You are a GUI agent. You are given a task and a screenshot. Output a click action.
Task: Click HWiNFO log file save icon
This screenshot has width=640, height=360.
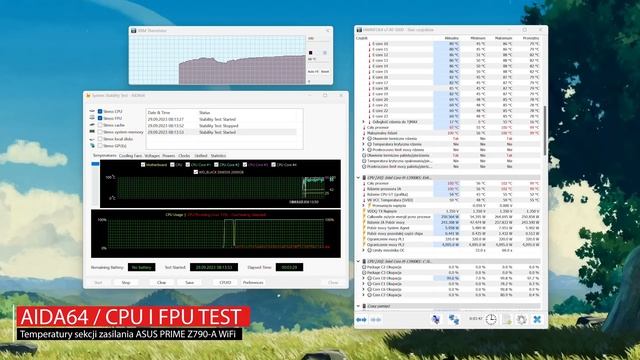(507, 320)
